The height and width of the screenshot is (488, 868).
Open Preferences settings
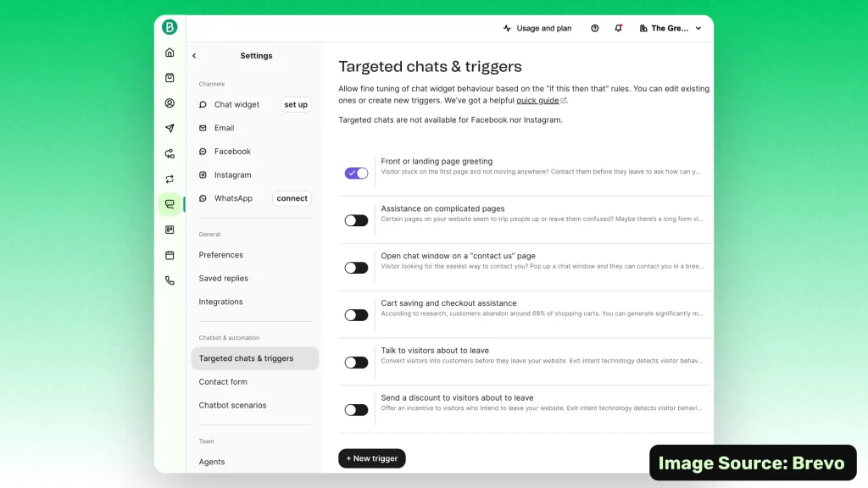(221, 255)
